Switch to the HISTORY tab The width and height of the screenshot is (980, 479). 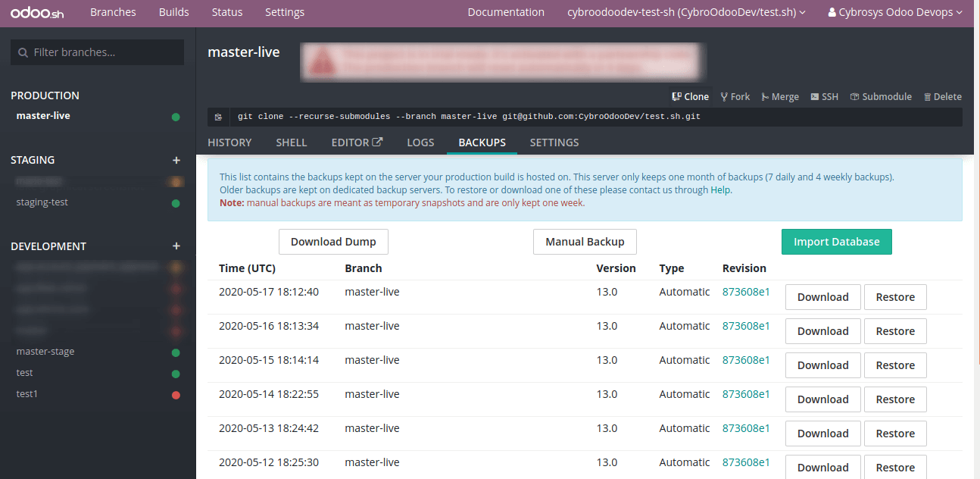pos(229,142)
